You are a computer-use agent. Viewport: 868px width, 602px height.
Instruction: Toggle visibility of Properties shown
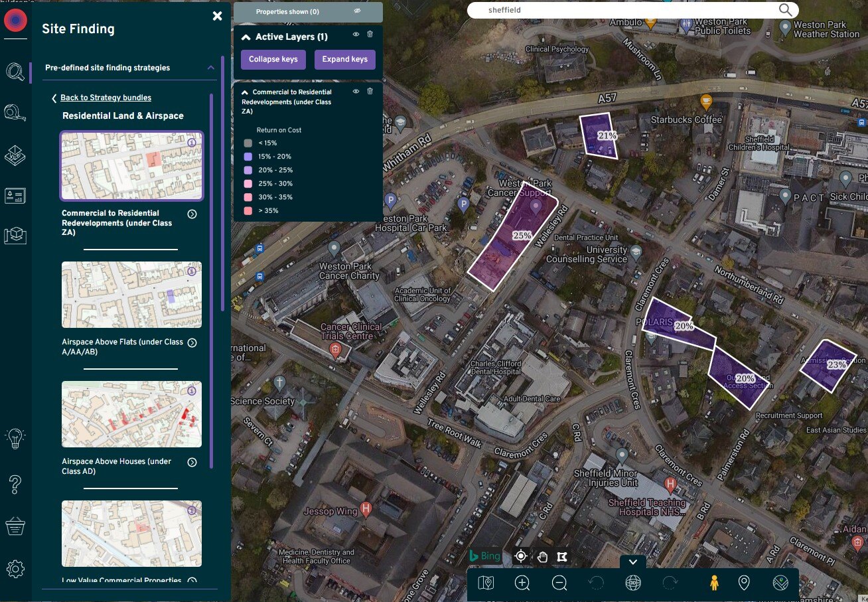(357, 11)
